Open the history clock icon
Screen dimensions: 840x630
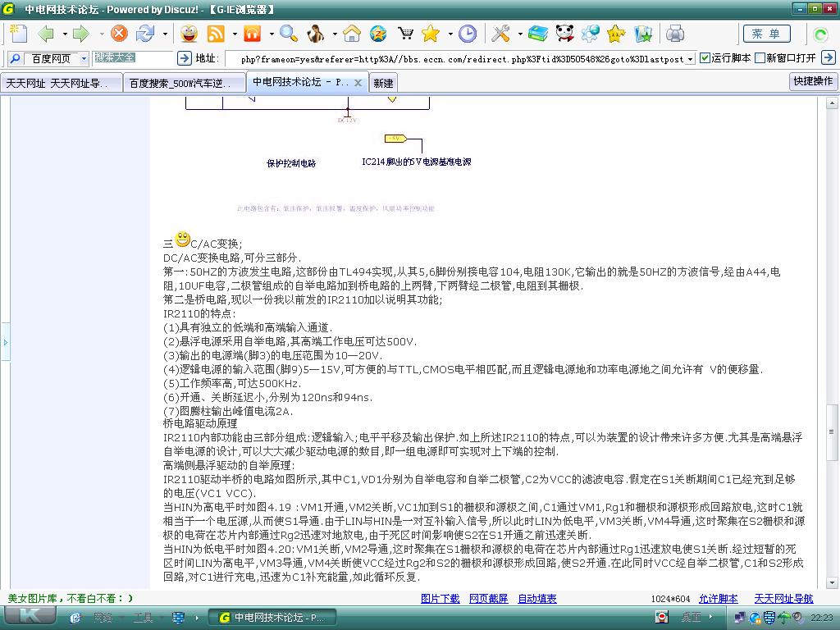[467, 34]
